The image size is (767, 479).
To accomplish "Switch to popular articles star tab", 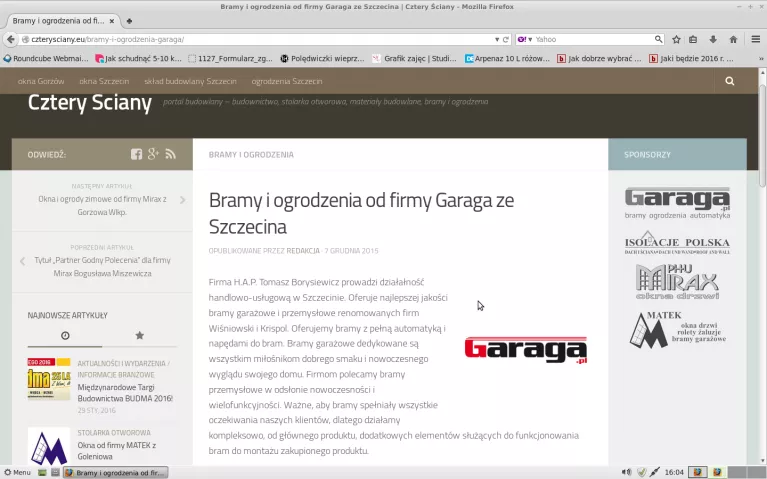I will click(139, 335).
